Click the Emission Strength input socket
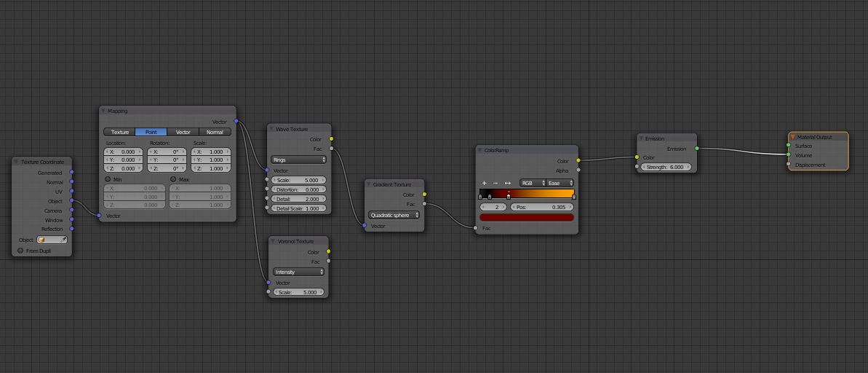868x373 pixels. (637, 166)
